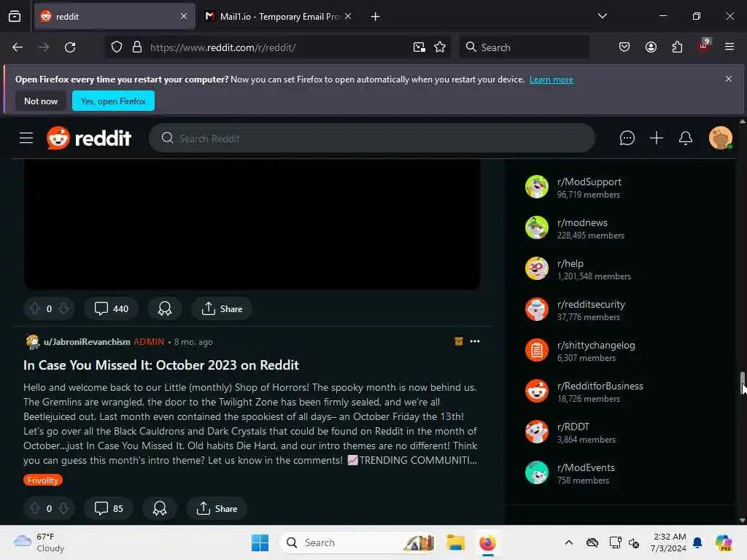Viewport: 747px width, 560px height.
Task: Open the Reddit chat icon
Action: click(x=627, y=138)
